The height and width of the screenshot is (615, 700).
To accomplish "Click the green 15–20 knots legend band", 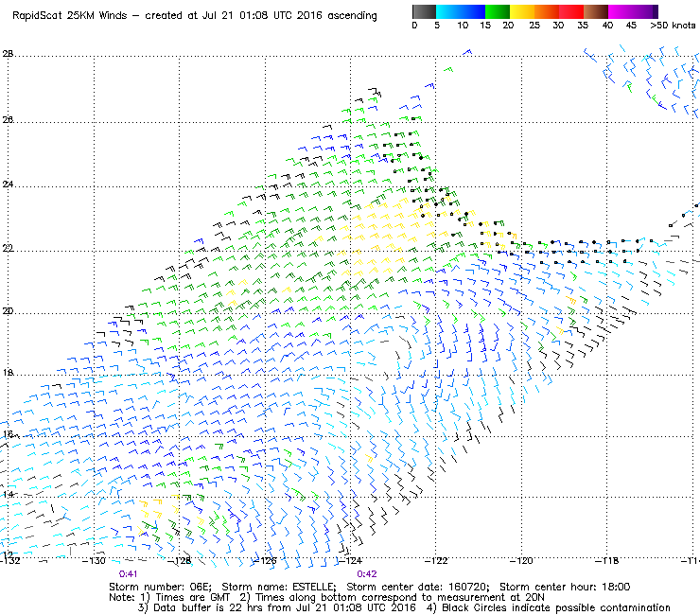I will (498, 11).
